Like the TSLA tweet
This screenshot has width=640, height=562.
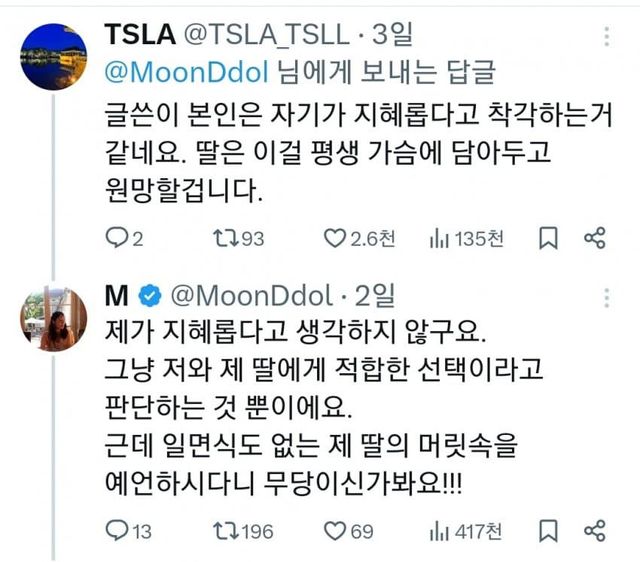pyautogui.click(x=334, y=238)
